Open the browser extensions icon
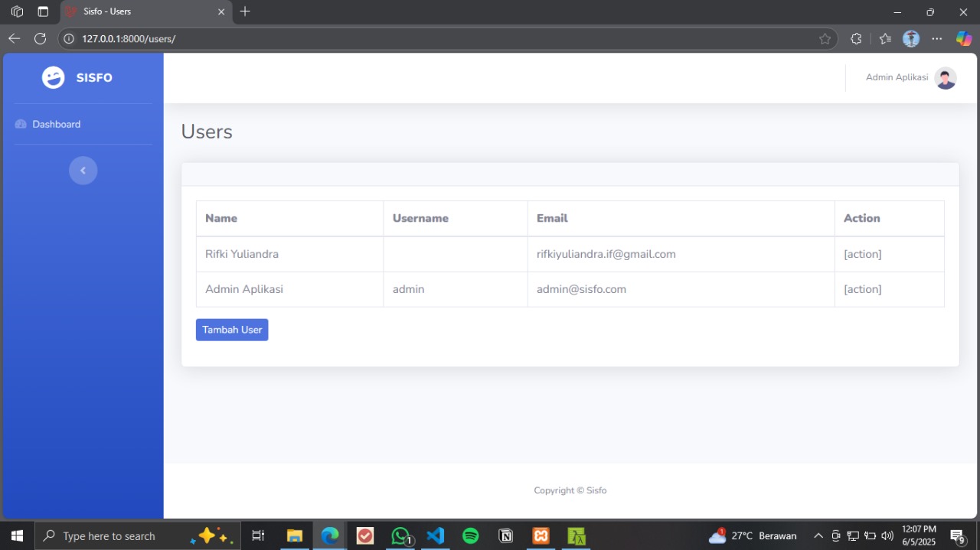The height and width of the screenshot is (550, 980). point(856,39)
